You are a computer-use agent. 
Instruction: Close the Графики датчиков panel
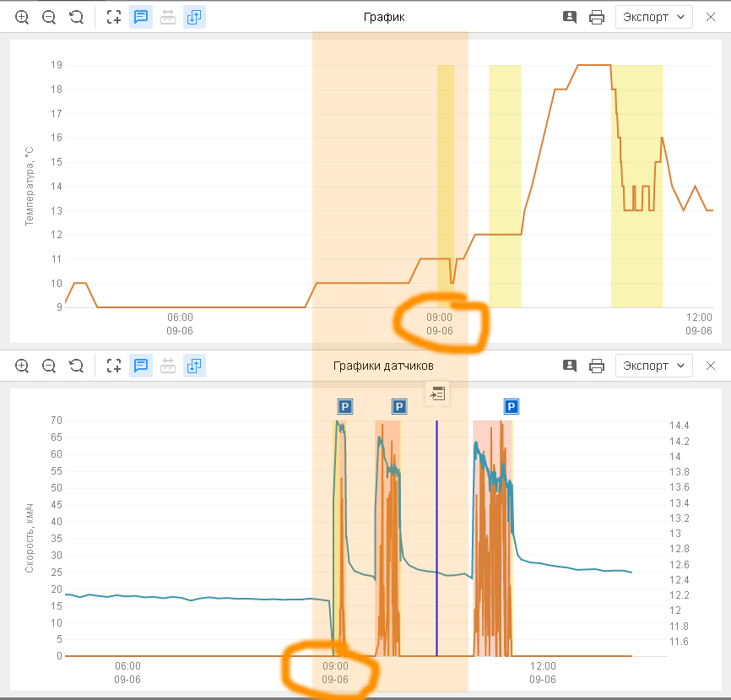(x=711, y=366)
